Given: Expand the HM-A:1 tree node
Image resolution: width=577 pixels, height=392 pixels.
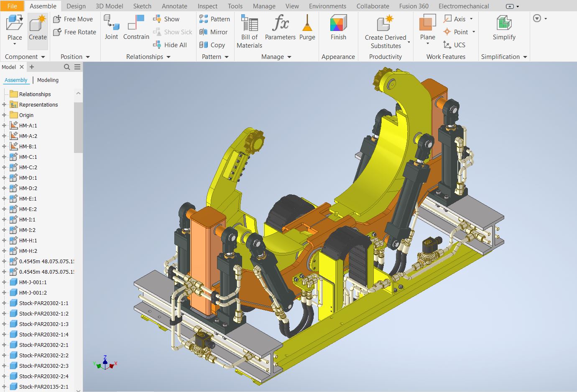Looking at the screenshot, I should [x=4, y=125].
